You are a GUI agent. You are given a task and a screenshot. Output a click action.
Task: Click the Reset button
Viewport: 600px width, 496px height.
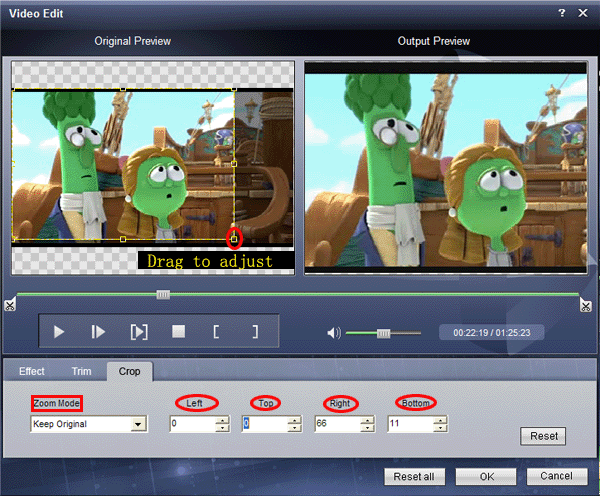pyautogui.click(x=543, y=436)
